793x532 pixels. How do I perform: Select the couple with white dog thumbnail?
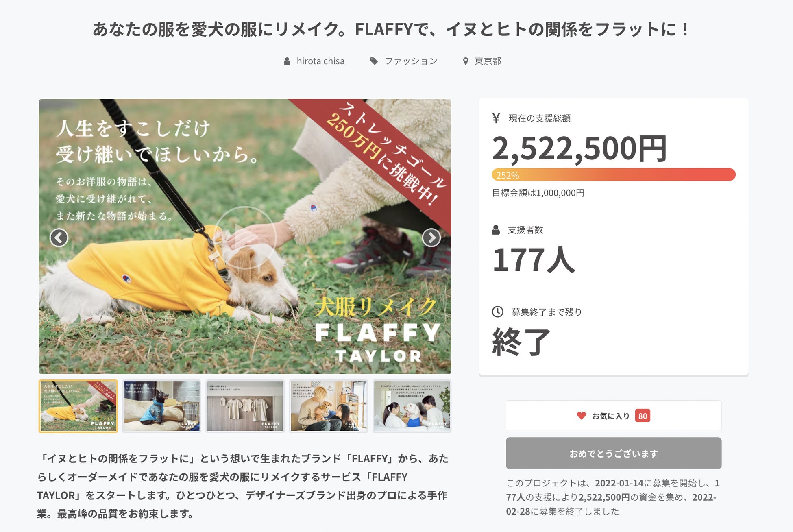412,406
